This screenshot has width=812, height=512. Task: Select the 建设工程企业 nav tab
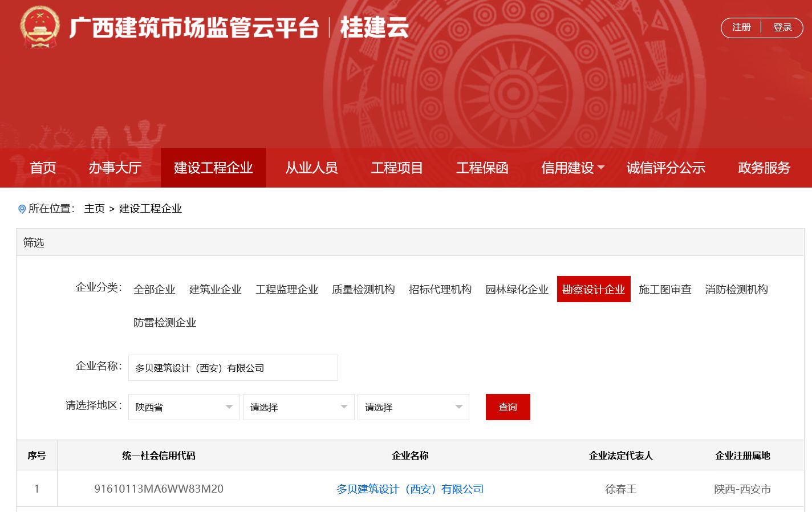213,168
